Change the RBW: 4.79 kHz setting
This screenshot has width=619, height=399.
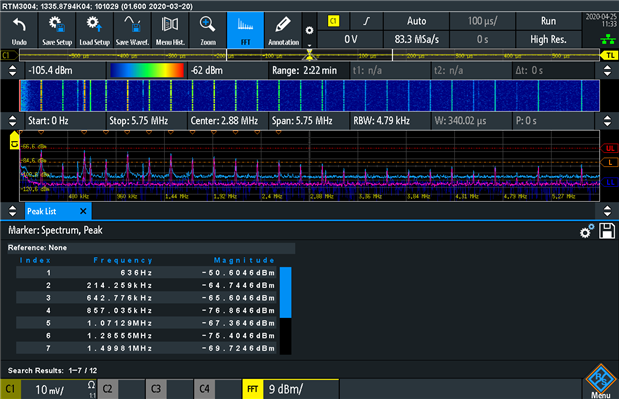click(x=390, y=121)
